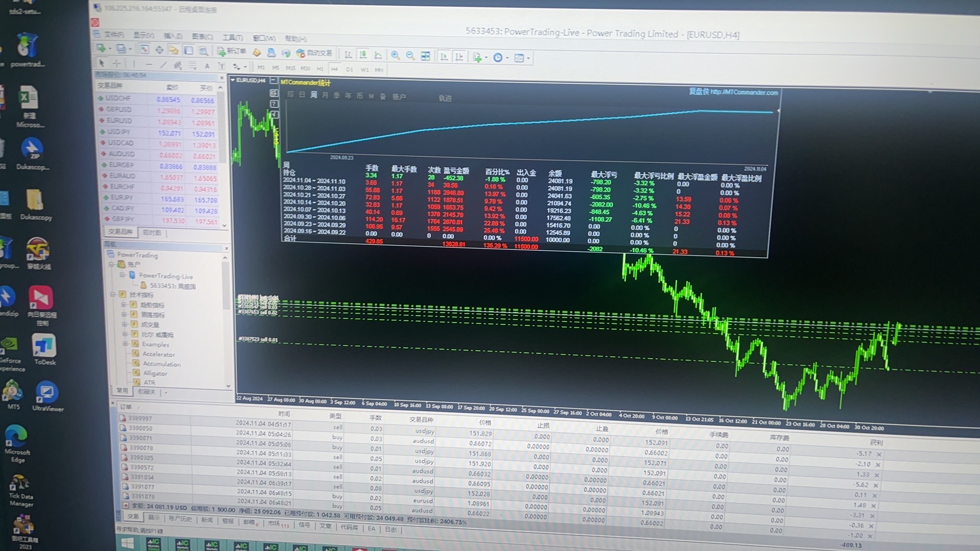Select the text label A drawing tool
980x551 pixels.
(207, 66)
